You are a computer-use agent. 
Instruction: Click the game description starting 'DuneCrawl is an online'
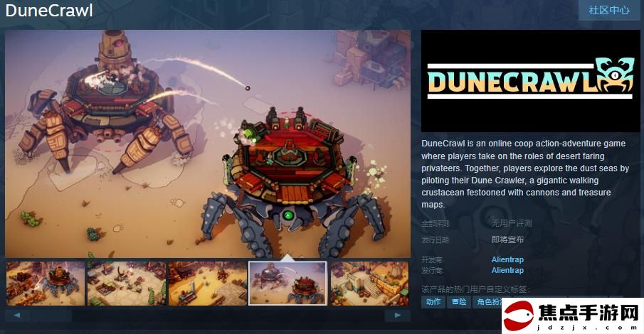coord(525,174)
